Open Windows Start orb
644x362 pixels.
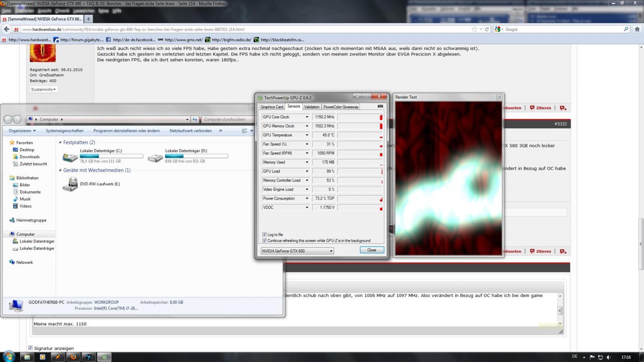tap(9, 356)
